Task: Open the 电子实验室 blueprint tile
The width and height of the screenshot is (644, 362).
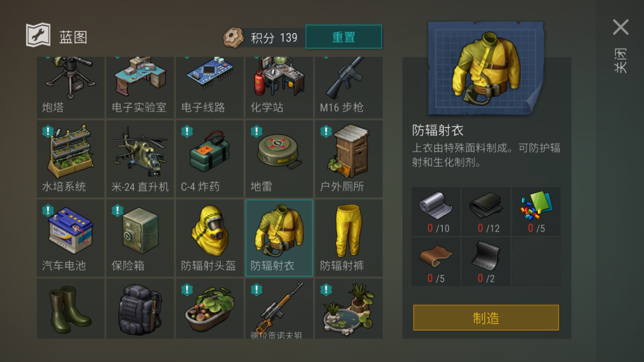Action: [140, 88]
